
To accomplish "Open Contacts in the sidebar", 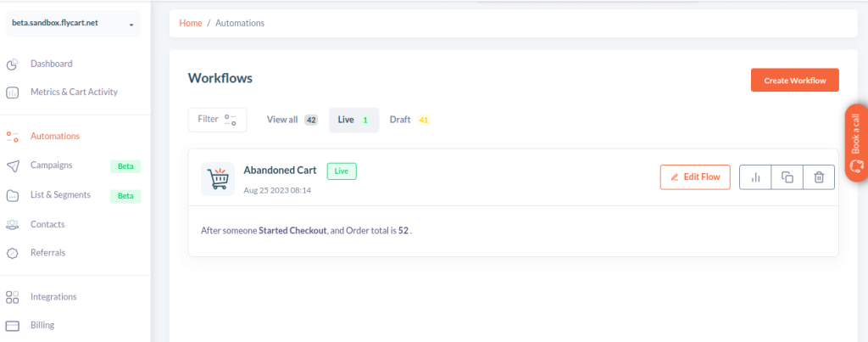I will (x=47, y=225).
